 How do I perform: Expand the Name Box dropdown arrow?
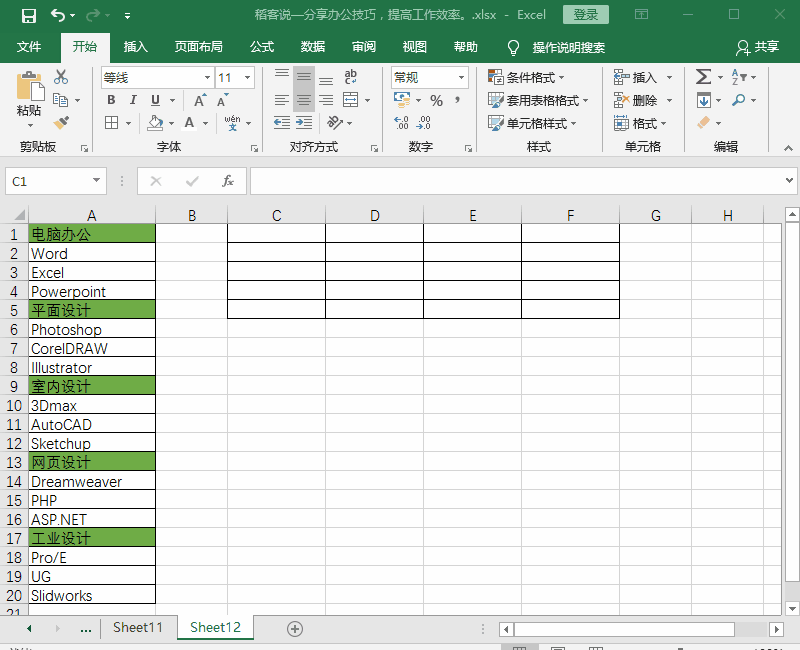(96, 181)
